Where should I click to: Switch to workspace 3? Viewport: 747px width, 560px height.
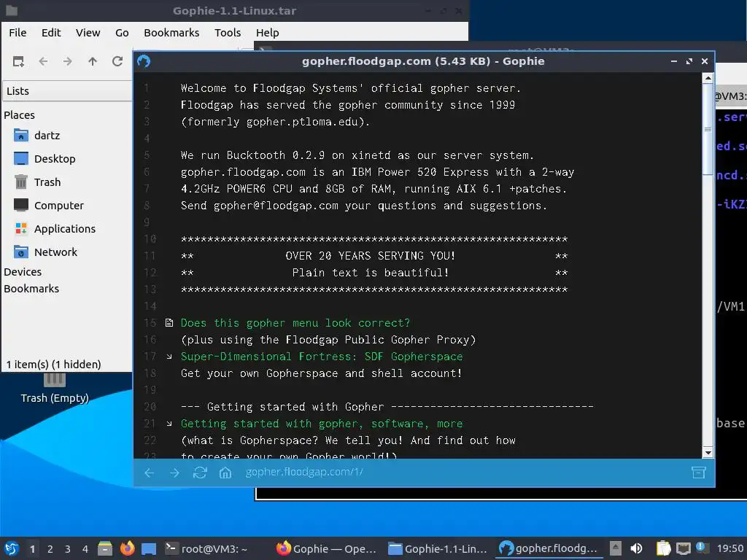click(68, 549)
